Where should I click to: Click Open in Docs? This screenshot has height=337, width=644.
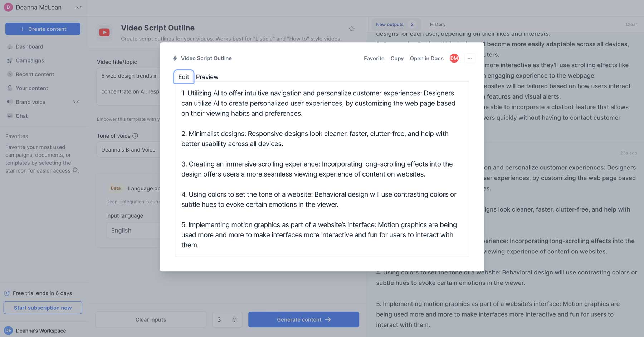426,58
